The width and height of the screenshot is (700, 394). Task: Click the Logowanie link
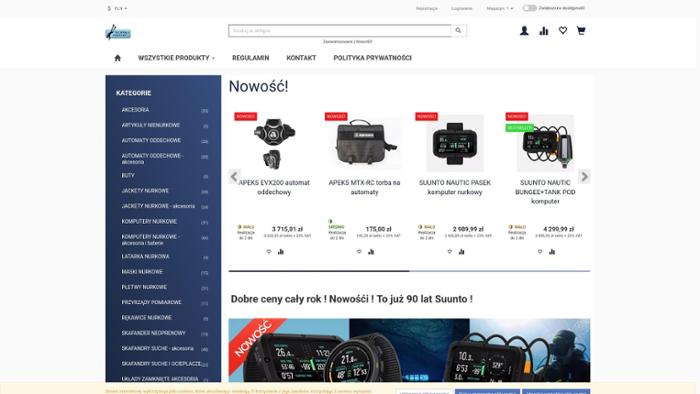462,8
